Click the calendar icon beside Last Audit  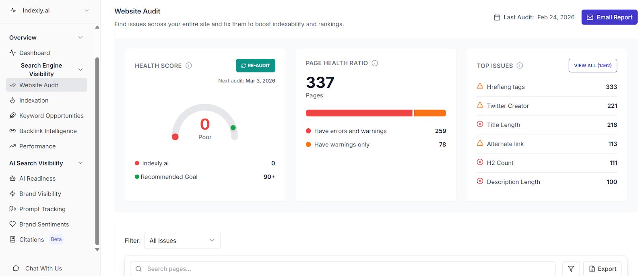497,17
